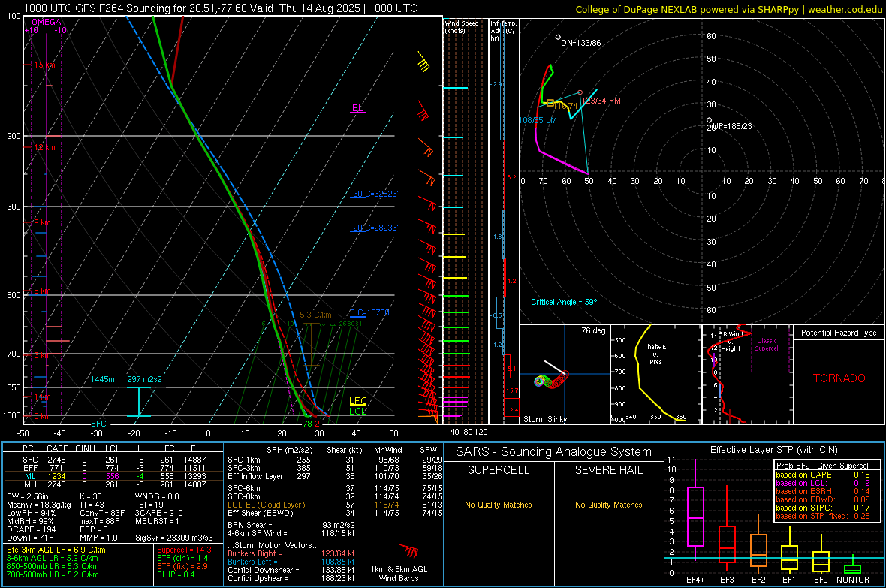Viewport: 886px width, 588px height.
Task: Click the LCL-EL (Cloud Layer) row
Action: click(335, 505)
